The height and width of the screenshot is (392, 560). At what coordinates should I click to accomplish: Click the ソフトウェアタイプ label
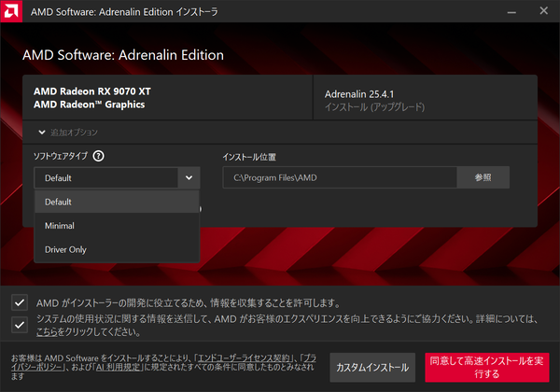click(61, 156)
